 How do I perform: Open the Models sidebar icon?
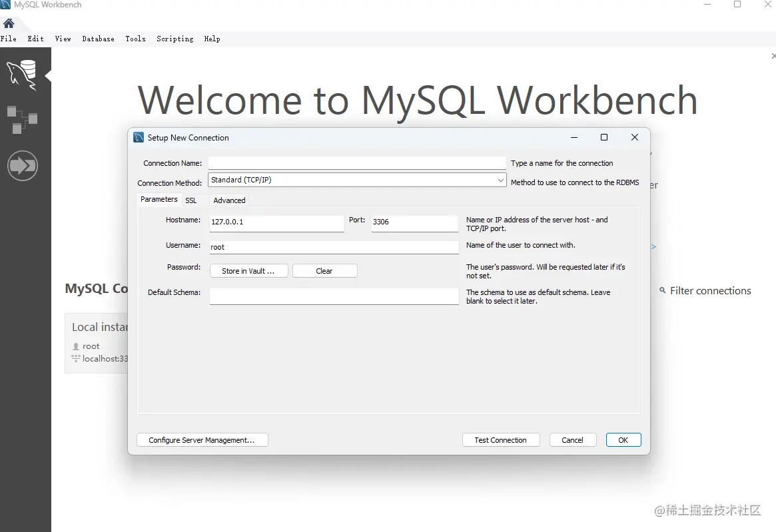click(x=22, y=120)
